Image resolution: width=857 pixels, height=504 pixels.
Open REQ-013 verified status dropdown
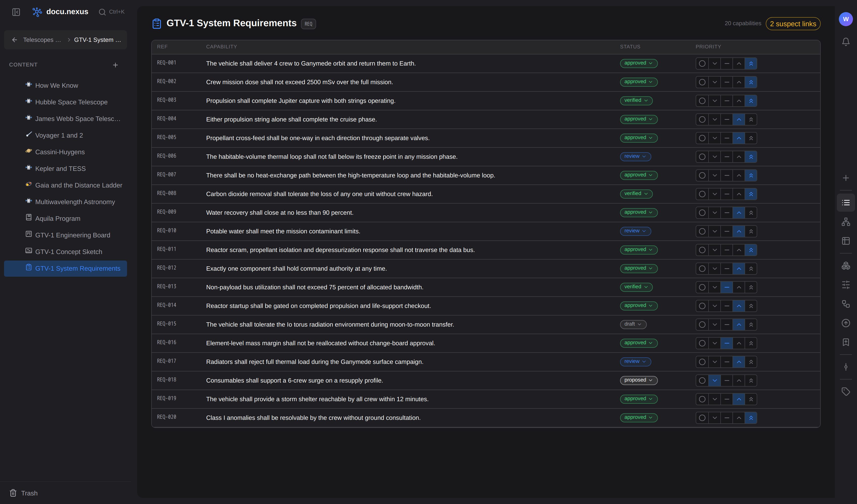coord(636,287)
